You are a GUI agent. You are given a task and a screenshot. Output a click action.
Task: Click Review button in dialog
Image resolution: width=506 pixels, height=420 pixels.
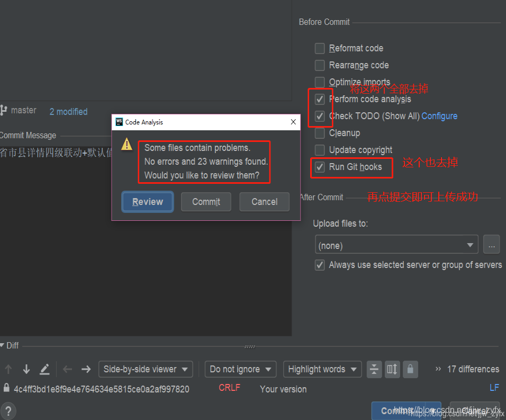148,202
